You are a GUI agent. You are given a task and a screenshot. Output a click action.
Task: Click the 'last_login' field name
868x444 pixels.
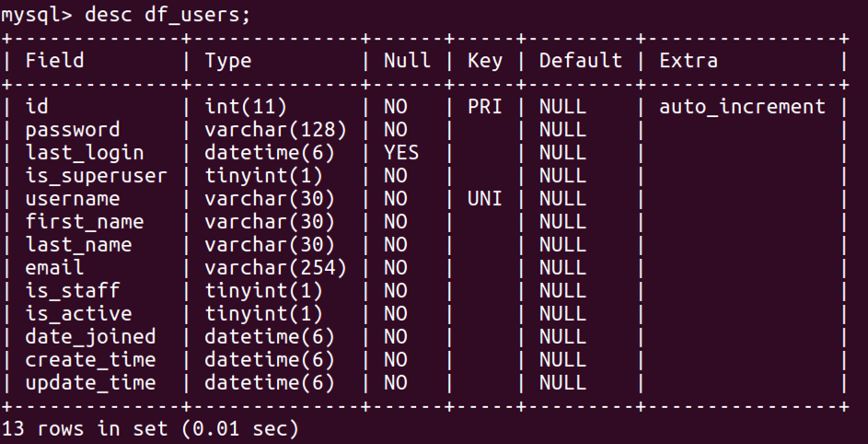(84, 153)
